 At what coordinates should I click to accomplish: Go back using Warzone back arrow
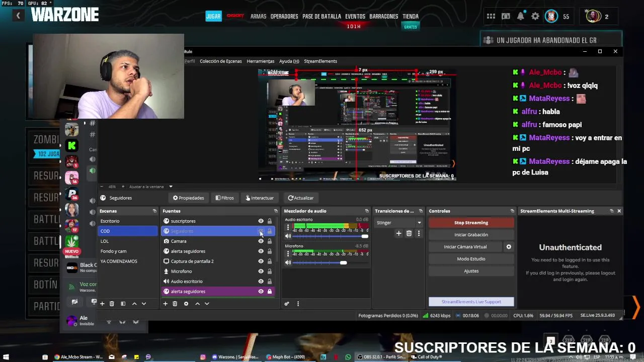pos(18,16)
